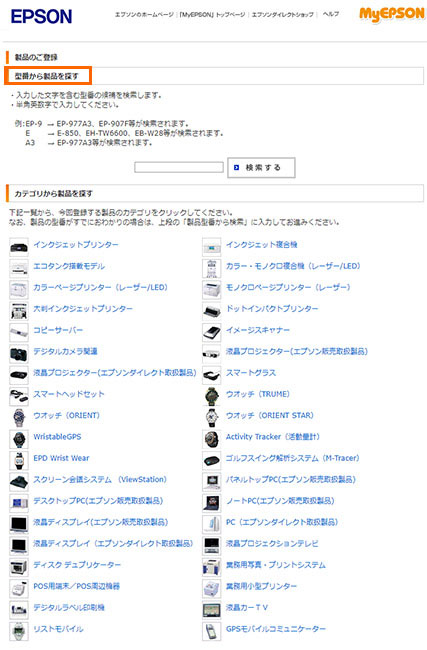Open the エプソンのホームページ header link

(144, 15)
